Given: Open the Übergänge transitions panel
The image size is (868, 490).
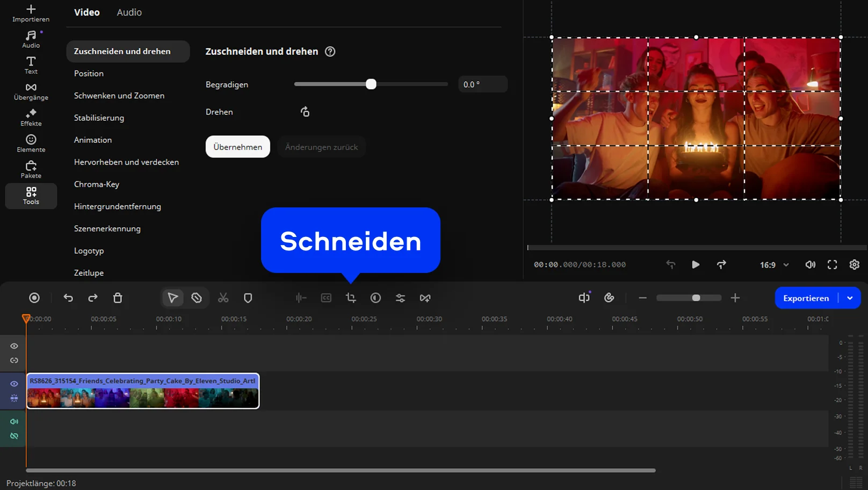Looking at the screenshot, I should point(31,91).
